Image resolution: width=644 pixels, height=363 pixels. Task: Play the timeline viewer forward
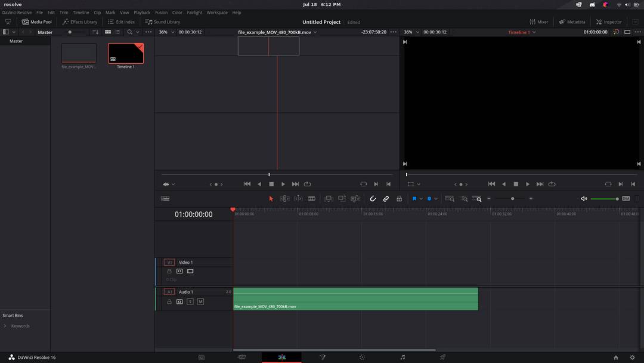pyautogui.click(x=528, y=184)
